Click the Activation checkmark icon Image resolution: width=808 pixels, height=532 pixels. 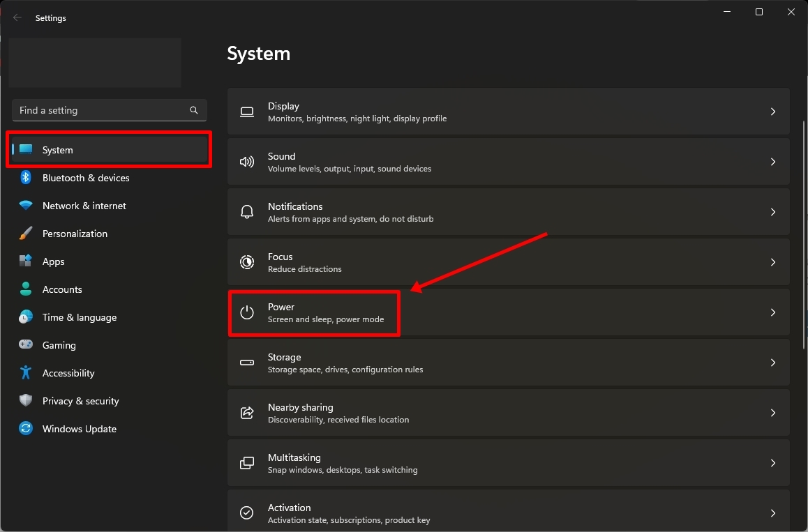click(247, 513)
